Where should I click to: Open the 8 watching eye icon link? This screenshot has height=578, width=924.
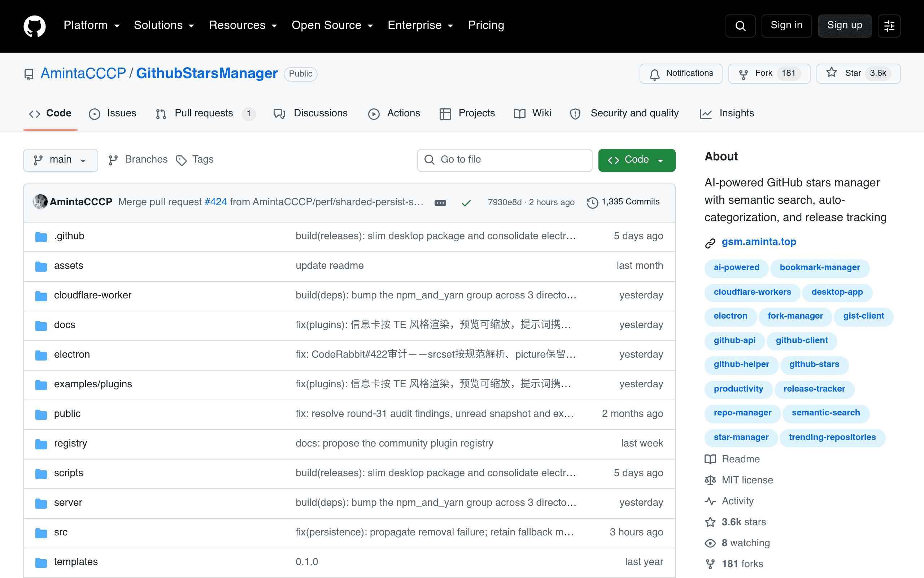(x=710, y=543)
